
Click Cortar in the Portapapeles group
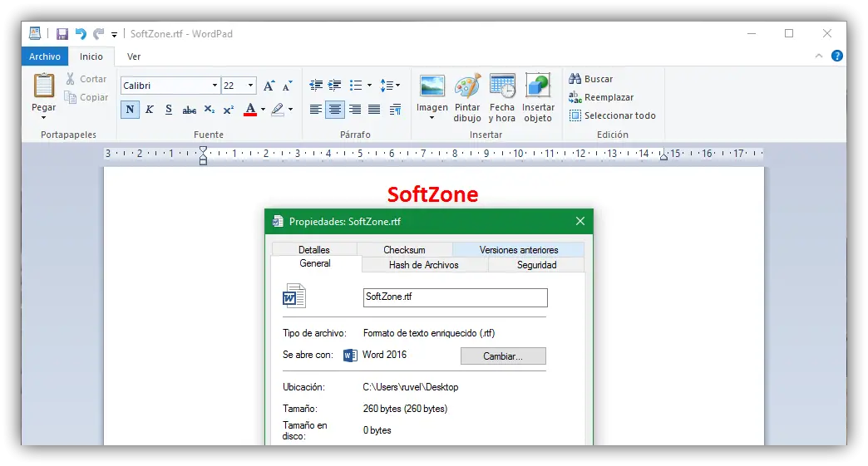(x=86, y=79)
